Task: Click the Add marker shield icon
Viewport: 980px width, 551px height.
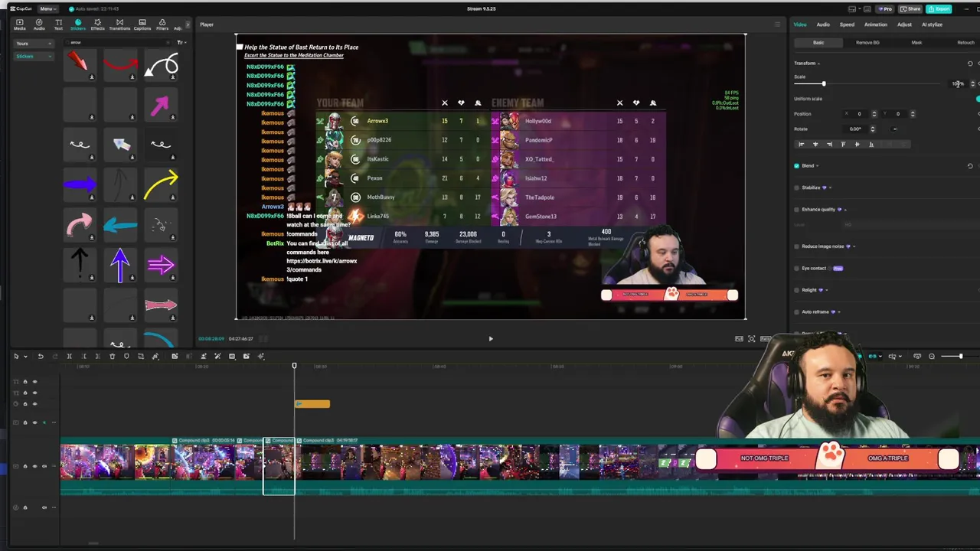Action: 126,356
